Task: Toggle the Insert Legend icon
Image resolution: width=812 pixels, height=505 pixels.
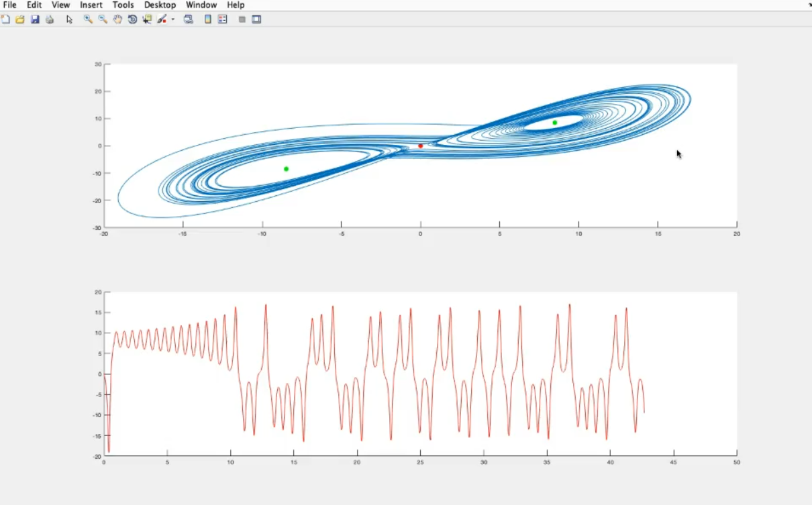Action: [222, 19]
